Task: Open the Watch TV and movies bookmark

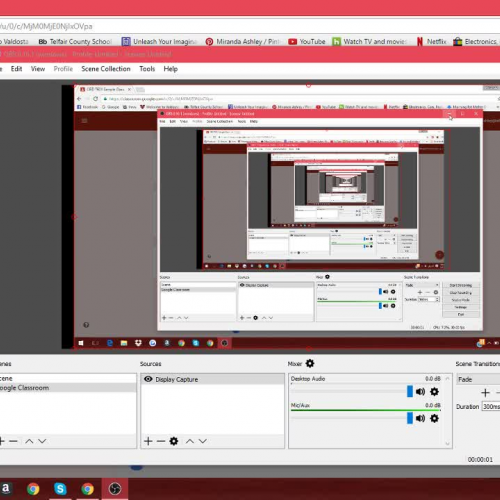Action: 369,42
